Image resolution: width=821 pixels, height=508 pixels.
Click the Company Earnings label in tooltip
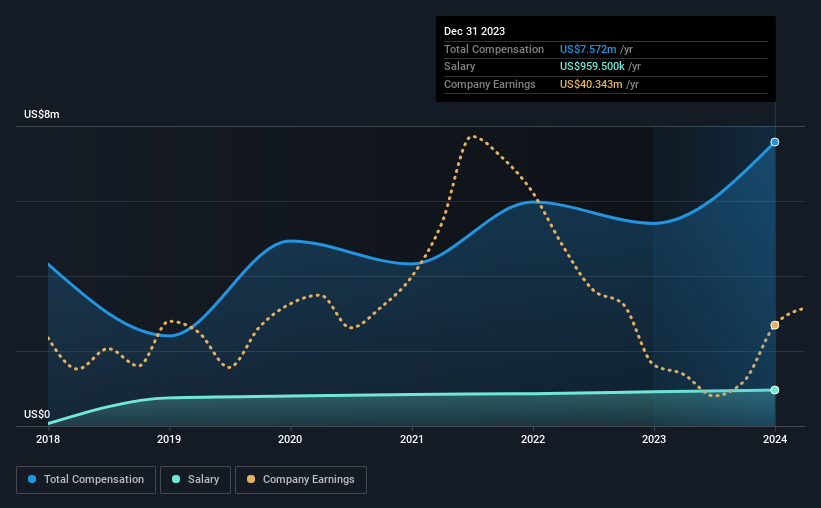point(490,84)
